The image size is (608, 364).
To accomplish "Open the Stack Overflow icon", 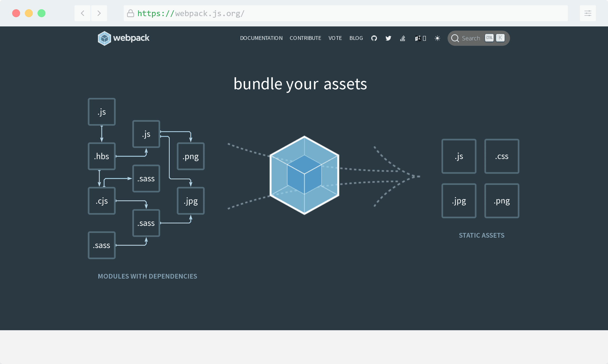I will point(402,38).
